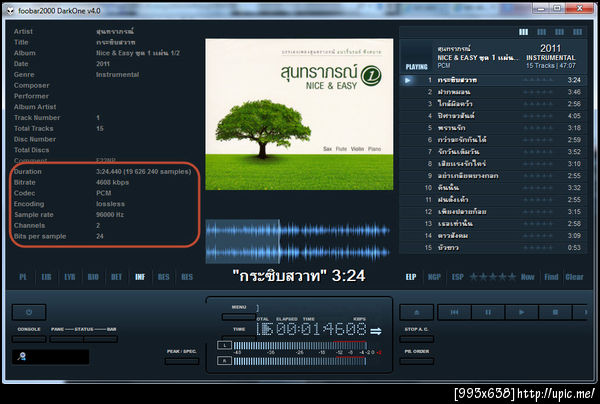Toggle the PEAK / SPEC. switch
Viewport: 600px width, 404px height.
click(x=182, y=361)
